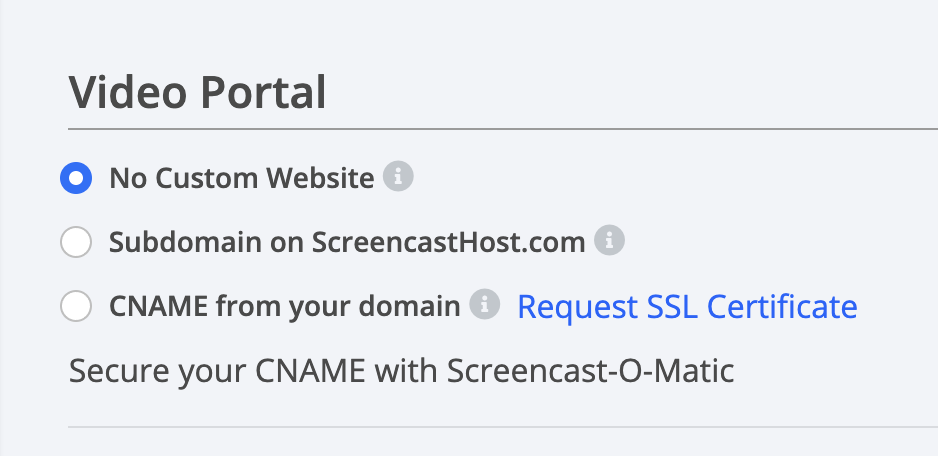Viewport: 938px width, 456px height.
Task: Click the word Screencast-O-Matic in the description
Action: [x=590, y=371]
